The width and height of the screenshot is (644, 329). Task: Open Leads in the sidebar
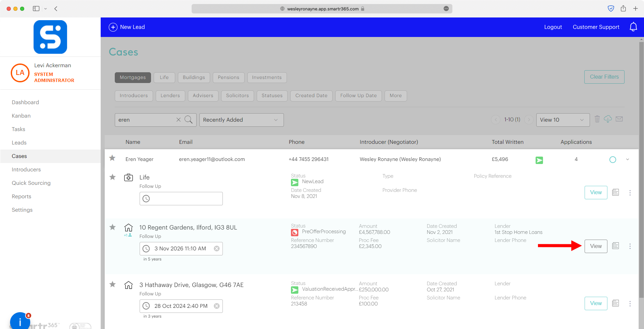(19, 142)
